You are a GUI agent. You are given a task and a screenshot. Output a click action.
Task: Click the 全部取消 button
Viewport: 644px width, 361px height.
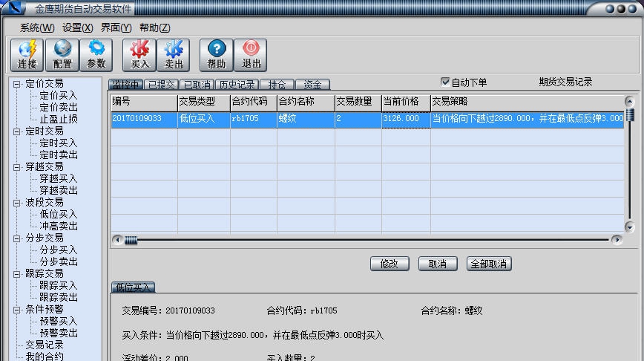point(489,264)
